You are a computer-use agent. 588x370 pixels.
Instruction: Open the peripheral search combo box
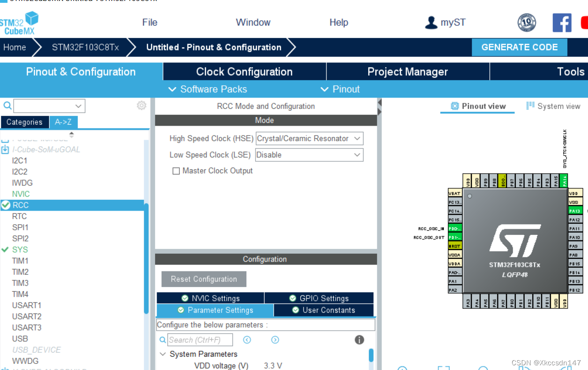49,106
